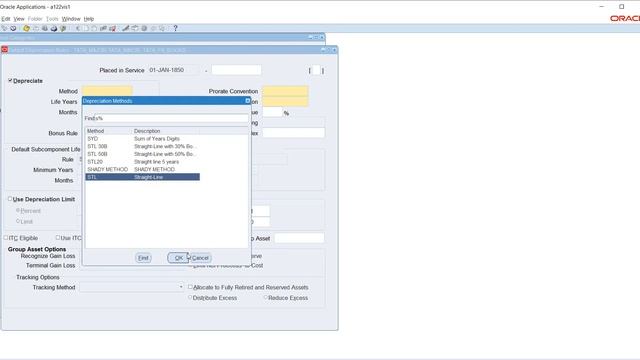Click the empty Placed in Service end date field
This screenshot has width=640, height=360.
tap(236, 70)
